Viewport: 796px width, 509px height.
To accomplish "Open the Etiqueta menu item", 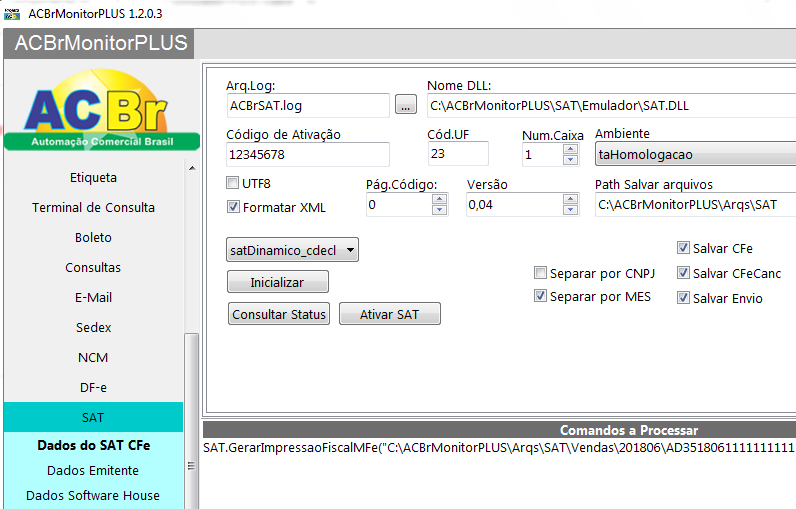I will point(93,178).
